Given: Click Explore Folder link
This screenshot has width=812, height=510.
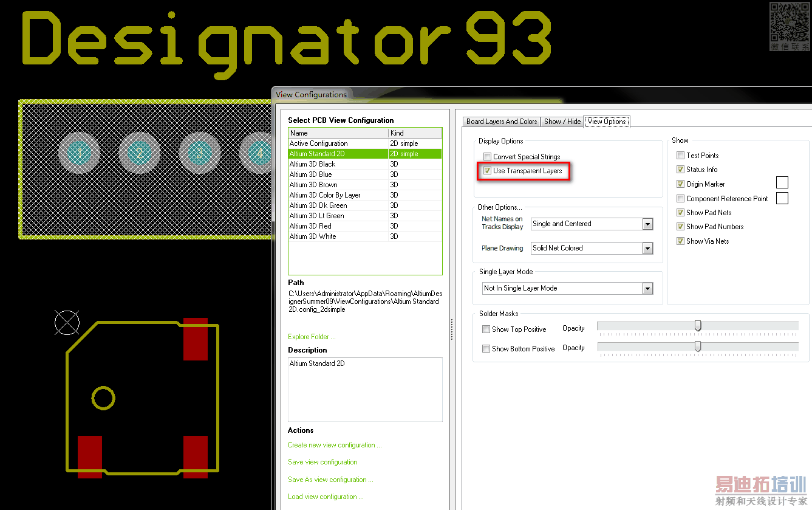Looking at the screenshot, I should (x=312, y=337).
